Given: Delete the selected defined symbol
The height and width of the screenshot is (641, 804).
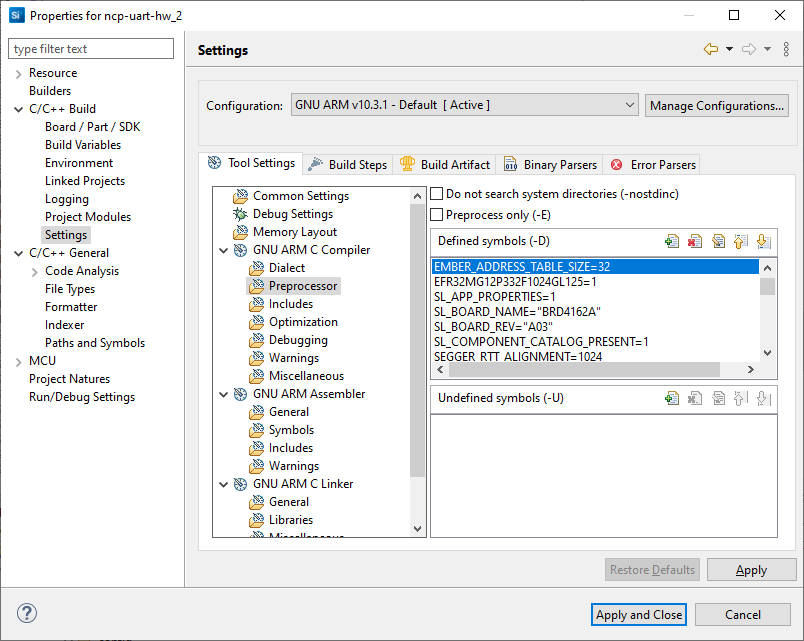Looking at the screenshot, I should click(x=695, y=241).
